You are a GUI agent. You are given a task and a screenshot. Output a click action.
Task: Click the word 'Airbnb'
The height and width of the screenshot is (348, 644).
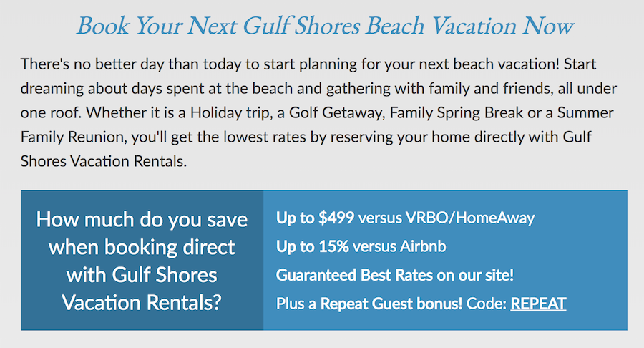tap(423, 246)
